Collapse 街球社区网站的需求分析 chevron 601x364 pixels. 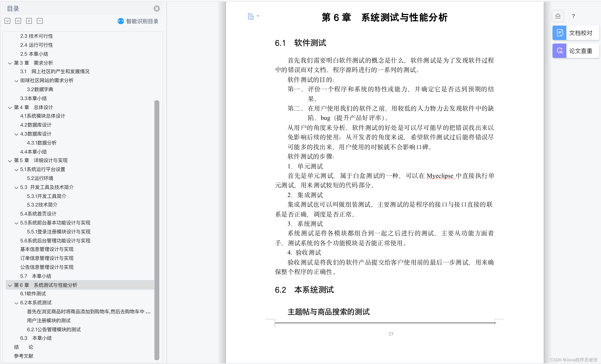pyautogui.click(x=16, y=81)
